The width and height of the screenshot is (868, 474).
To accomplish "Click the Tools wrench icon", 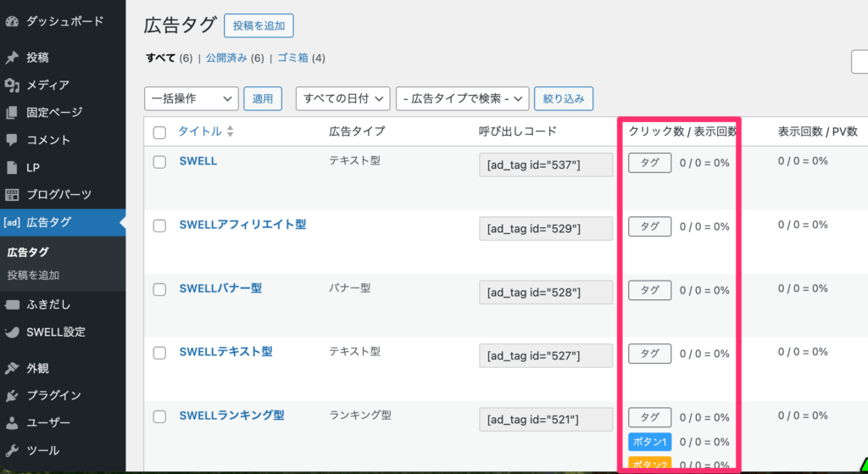I will pyautogui.click(x=12, y=450).
